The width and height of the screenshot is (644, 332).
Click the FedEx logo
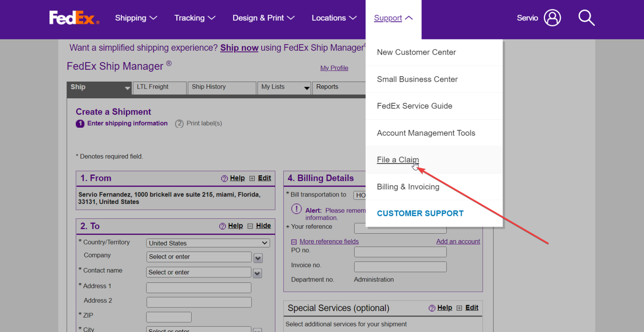[74, 18]
